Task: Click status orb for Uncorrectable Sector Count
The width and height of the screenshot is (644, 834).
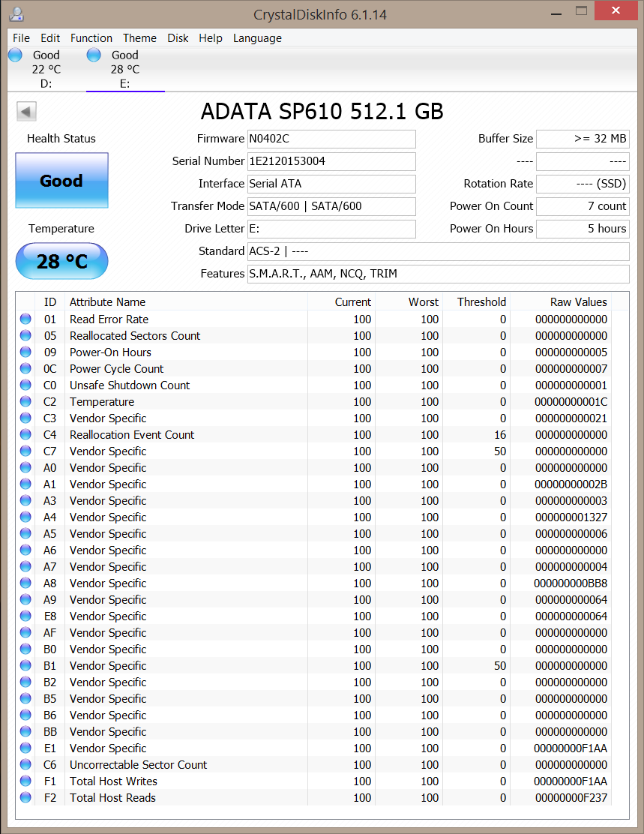Action: [x=25, y=765]
